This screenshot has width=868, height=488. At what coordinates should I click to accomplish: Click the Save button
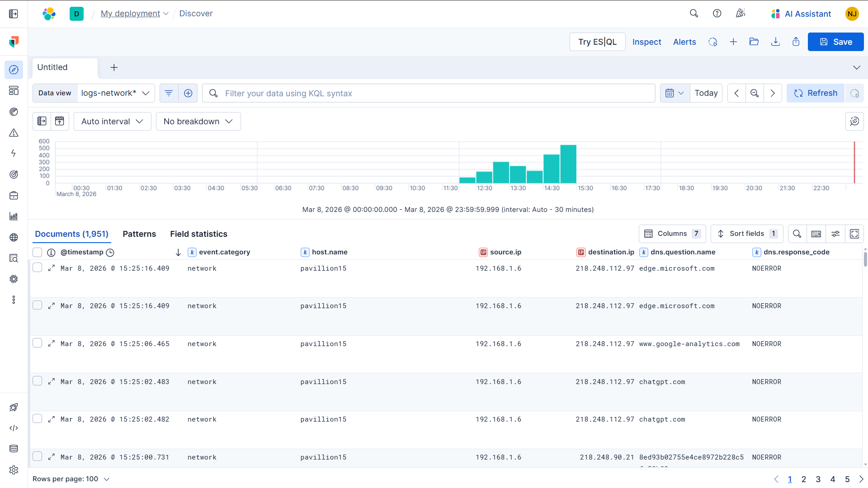pos(835,42)
